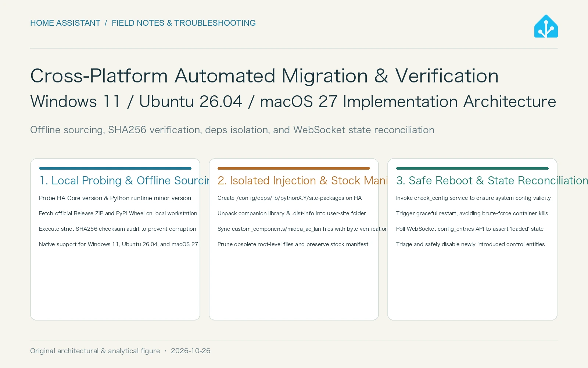Click Invoke check_config service line
The image size is (588, 368).
point(473,198)
